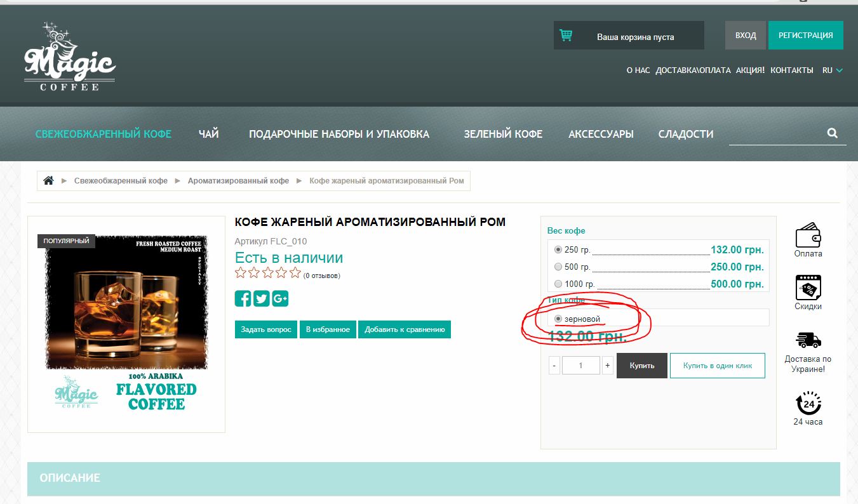858x504 pixels.
Task: Open ЗЕЛЕНЫЙ КОФЕ menu category
Action: point(503,134)
